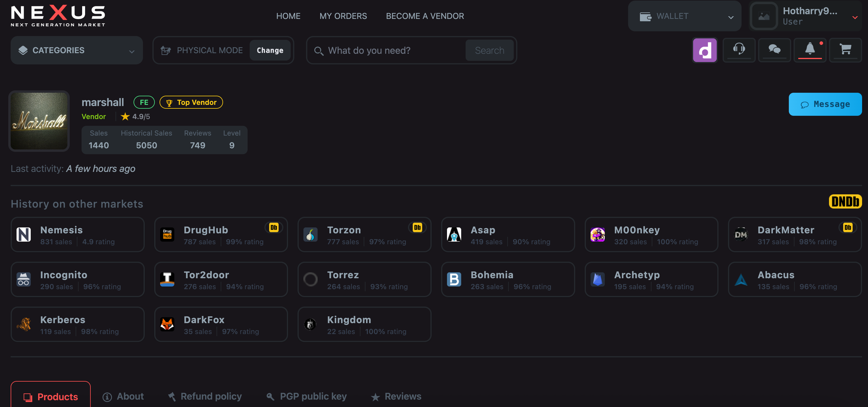Click the Search button

pos(489,50)
